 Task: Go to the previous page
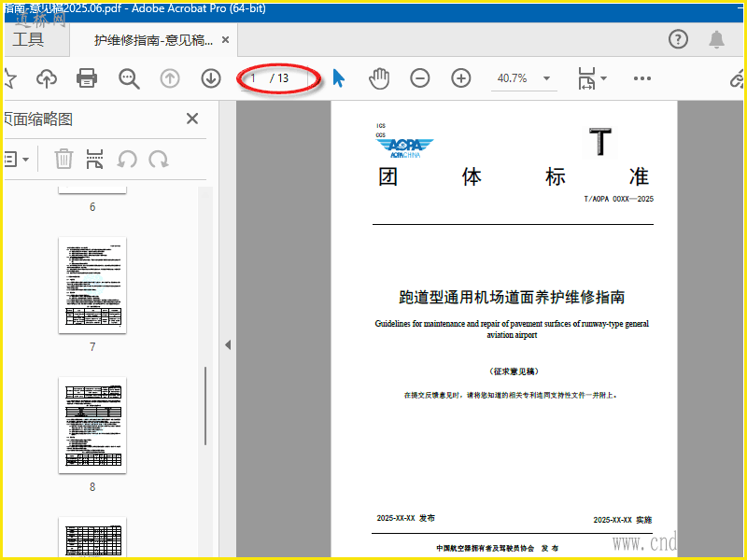[170, 78]
